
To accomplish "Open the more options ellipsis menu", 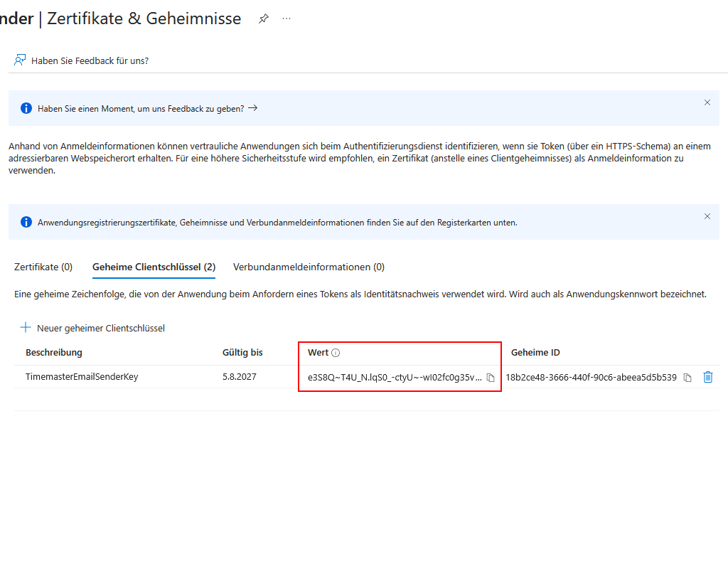I will tap(286, 19).
